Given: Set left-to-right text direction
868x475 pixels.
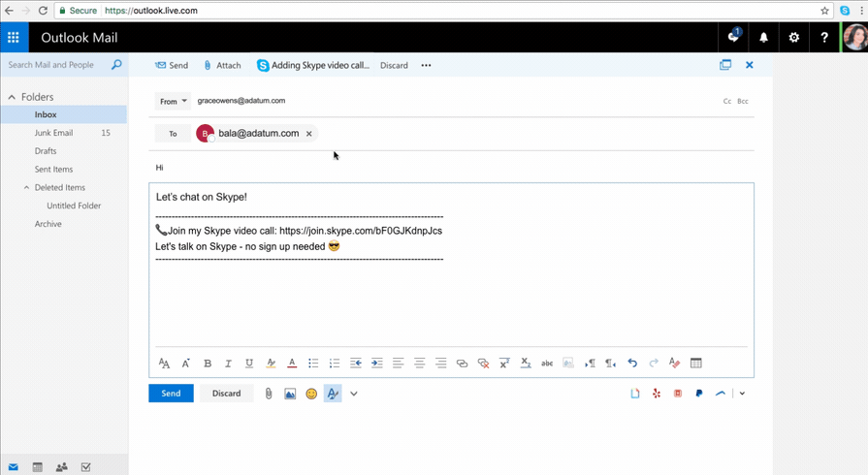Looking at the screenshot, I should click(x=590, y=364).
